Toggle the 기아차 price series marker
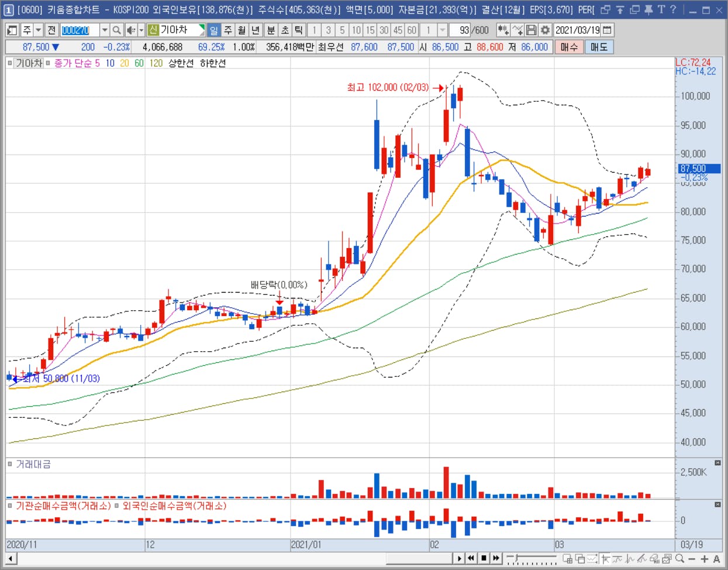Screen dimensions: 728x570 [x=10, y=63]
